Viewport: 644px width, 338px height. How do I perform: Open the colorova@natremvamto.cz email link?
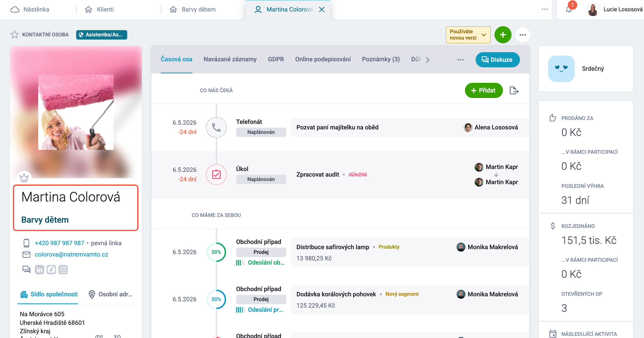coord(71,254)
